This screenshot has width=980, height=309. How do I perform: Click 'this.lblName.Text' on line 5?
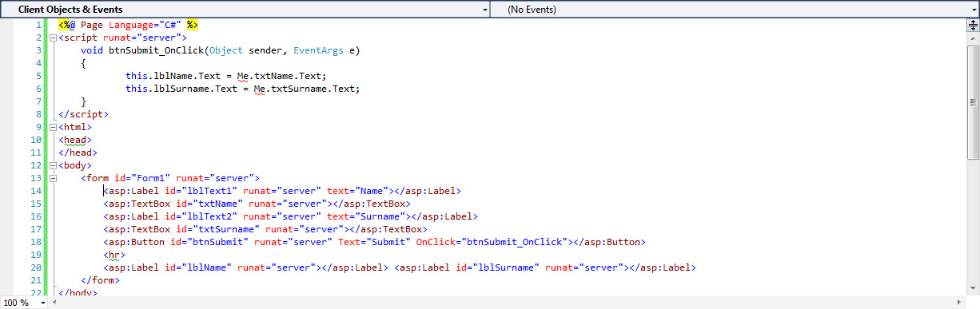pos(173,76)
